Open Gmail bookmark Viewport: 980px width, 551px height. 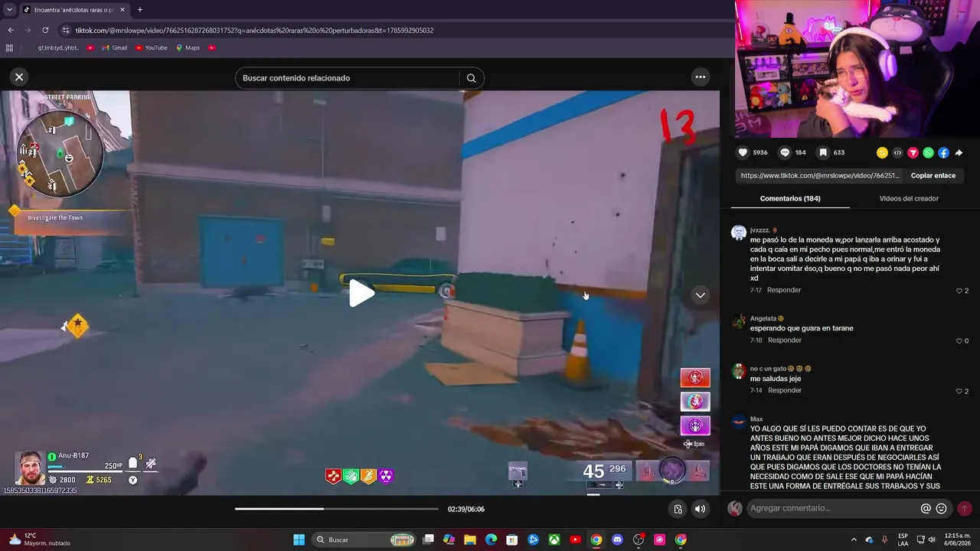click(x=115, y=47)
